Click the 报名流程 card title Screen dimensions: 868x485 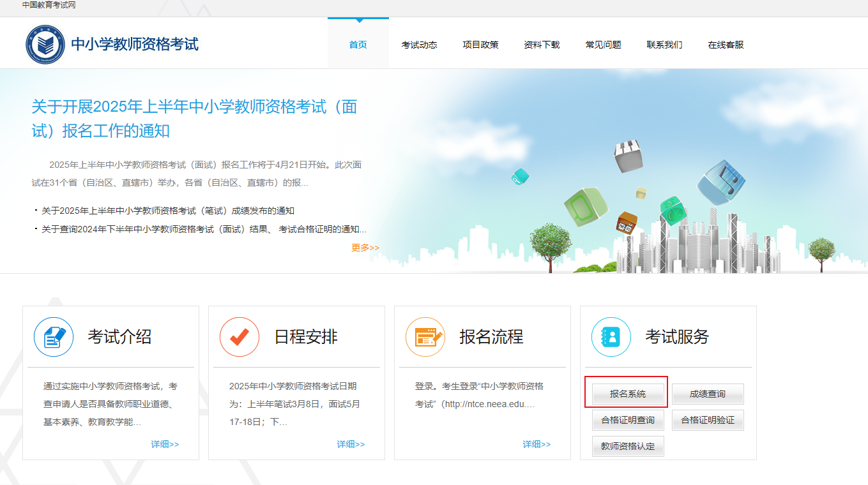pos(491,337)
